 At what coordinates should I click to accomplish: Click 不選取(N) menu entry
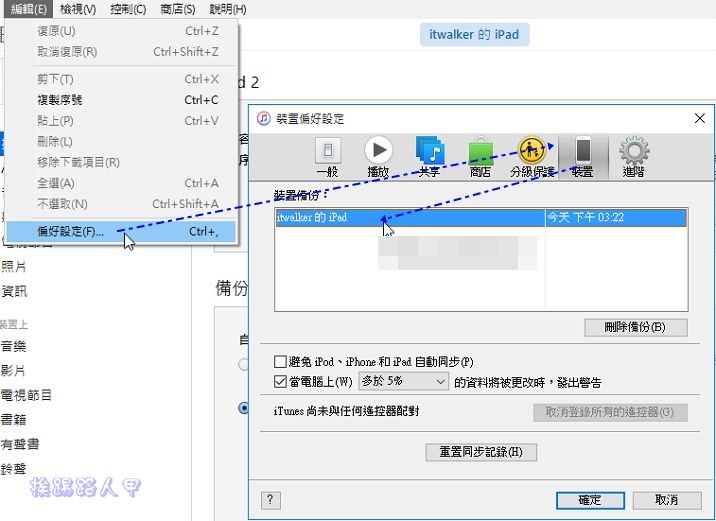121,204
